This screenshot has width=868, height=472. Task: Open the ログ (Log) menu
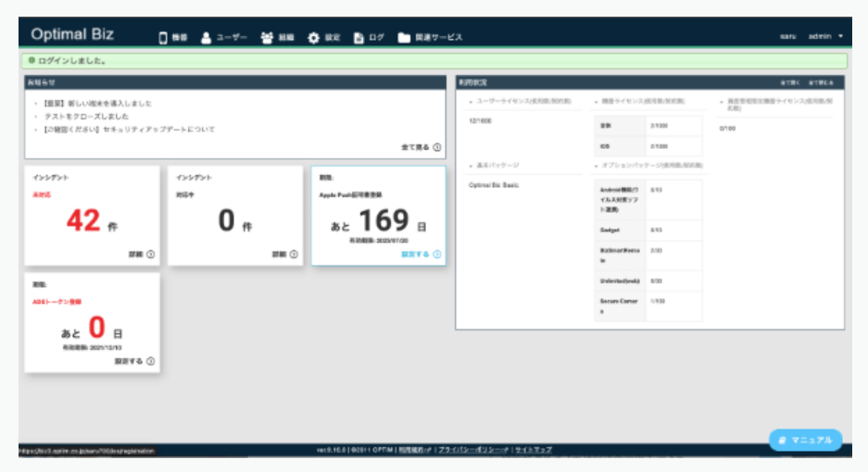369,37
